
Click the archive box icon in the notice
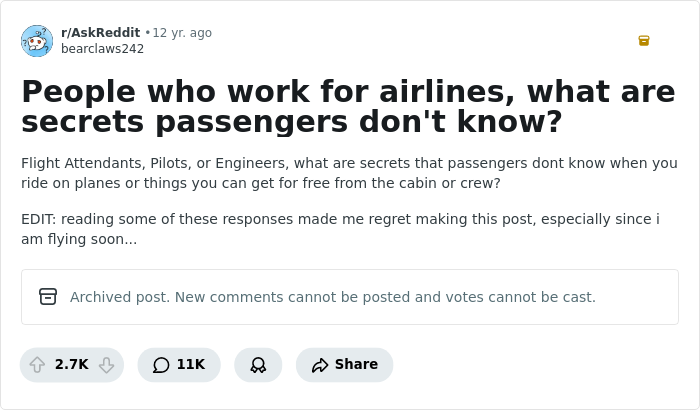[48, 297]
